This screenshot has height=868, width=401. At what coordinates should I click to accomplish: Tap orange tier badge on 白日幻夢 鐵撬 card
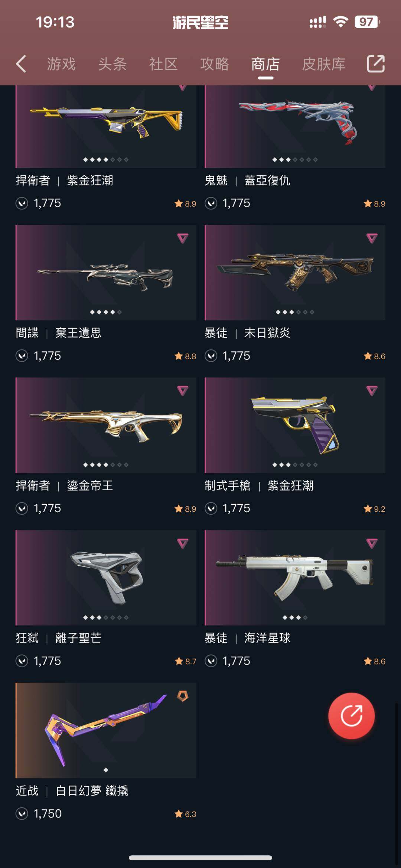coord(182,696)
